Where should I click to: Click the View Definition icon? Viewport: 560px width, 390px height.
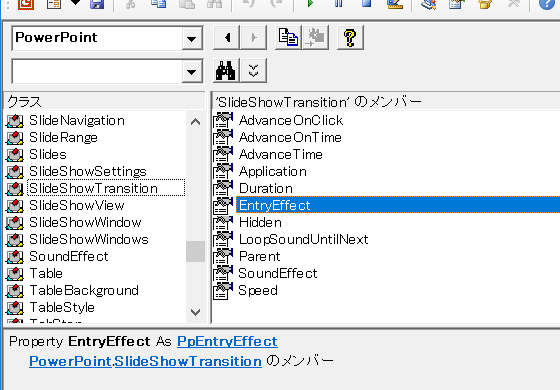tap(316, 38)
